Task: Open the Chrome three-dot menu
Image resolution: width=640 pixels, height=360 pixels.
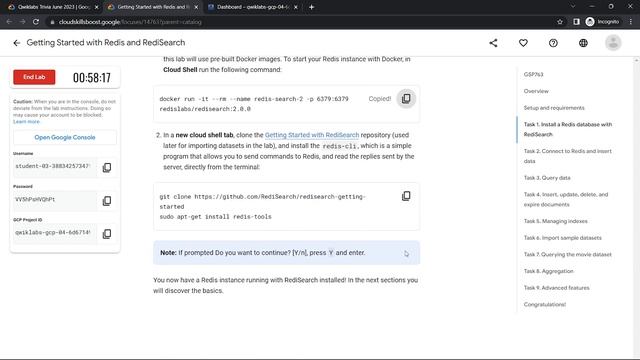Action: [x=631, y=22]
